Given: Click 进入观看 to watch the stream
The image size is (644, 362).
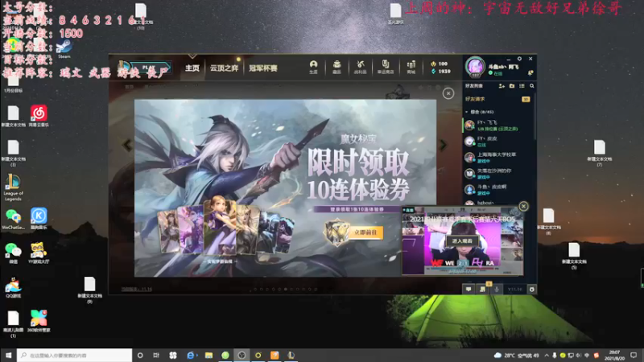Looking at the screenshot, I should tap(462, 241).
